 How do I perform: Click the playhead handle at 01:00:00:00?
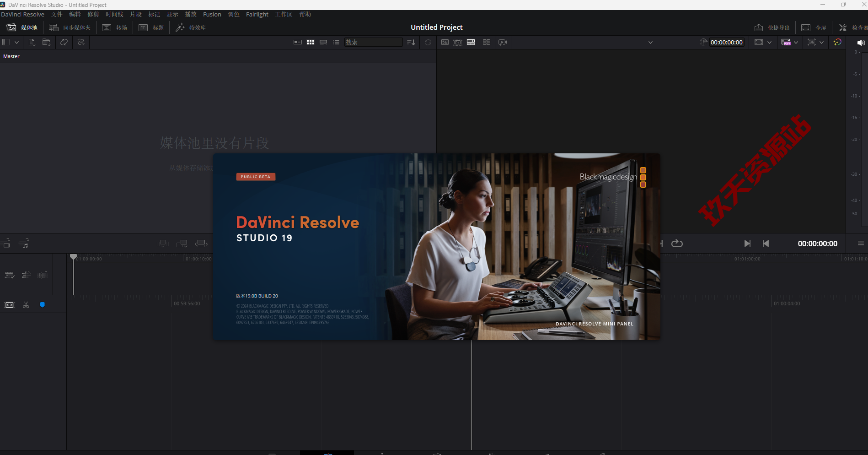coord(73,257)
